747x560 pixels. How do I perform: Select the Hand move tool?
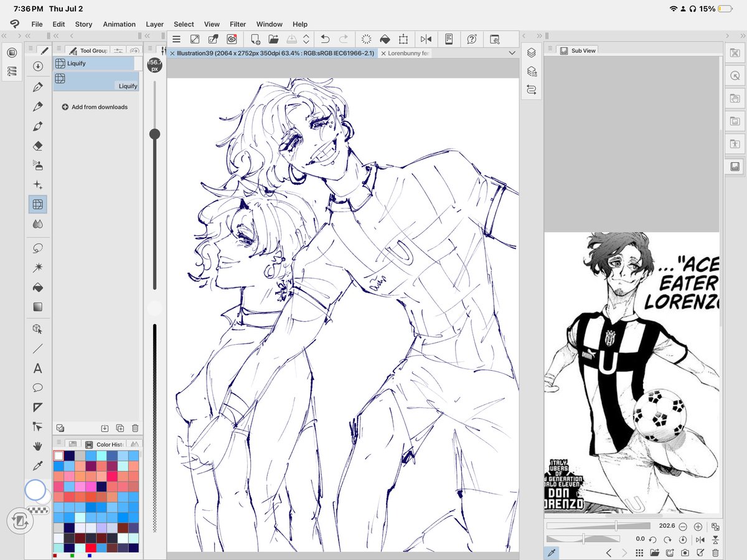[37, 446]
